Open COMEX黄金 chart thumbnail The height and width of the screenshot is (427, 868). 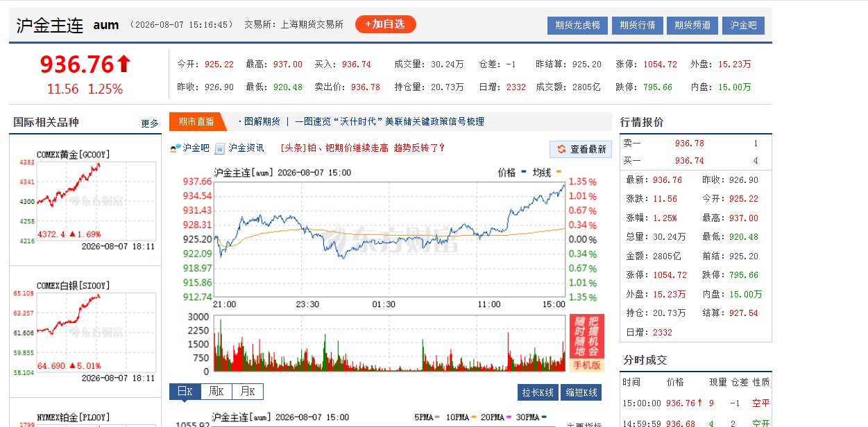(86, 201)
